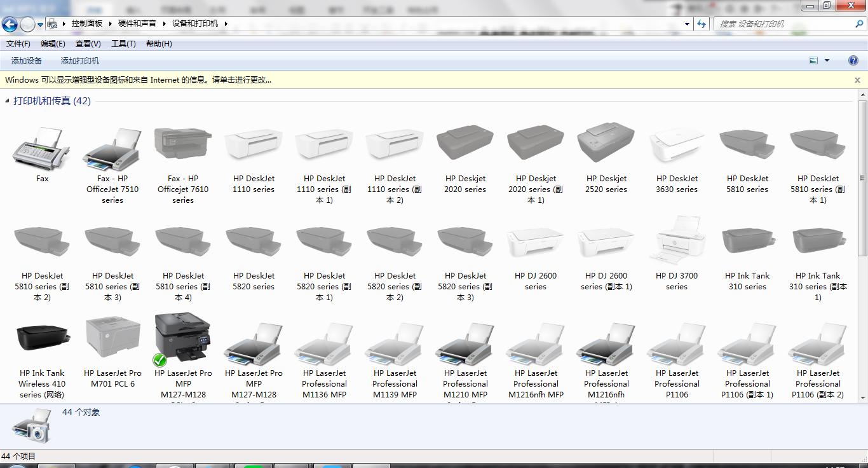Viewport: 868px width, 468px height.
Task: Click the 添加打印机 button
Action: pyautogui.click(x=80, y=61)
